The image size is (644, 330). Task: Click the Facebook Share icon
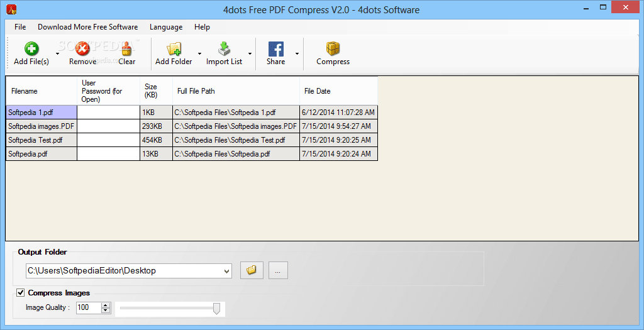[276, 49]
